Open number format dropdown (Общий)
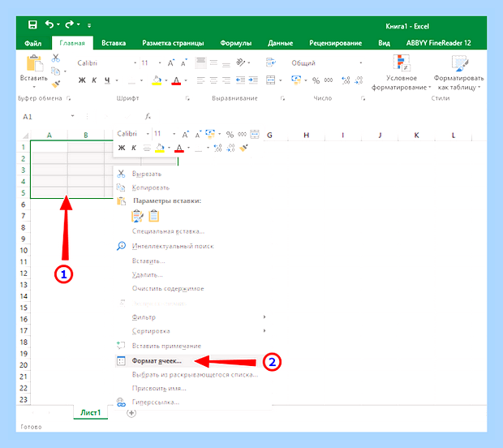 click(x=361, y=63)
